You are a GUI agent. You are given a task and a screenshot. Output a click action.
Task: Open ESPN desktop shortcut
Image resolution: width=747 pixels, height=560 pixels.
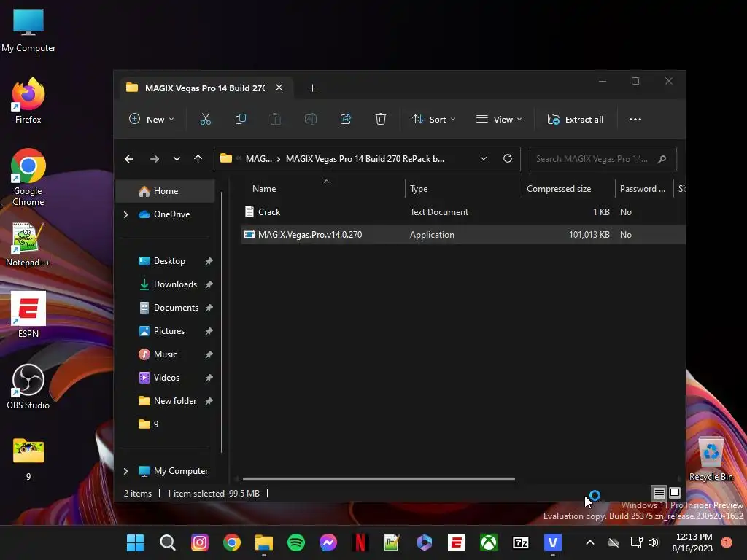(28, 315)
